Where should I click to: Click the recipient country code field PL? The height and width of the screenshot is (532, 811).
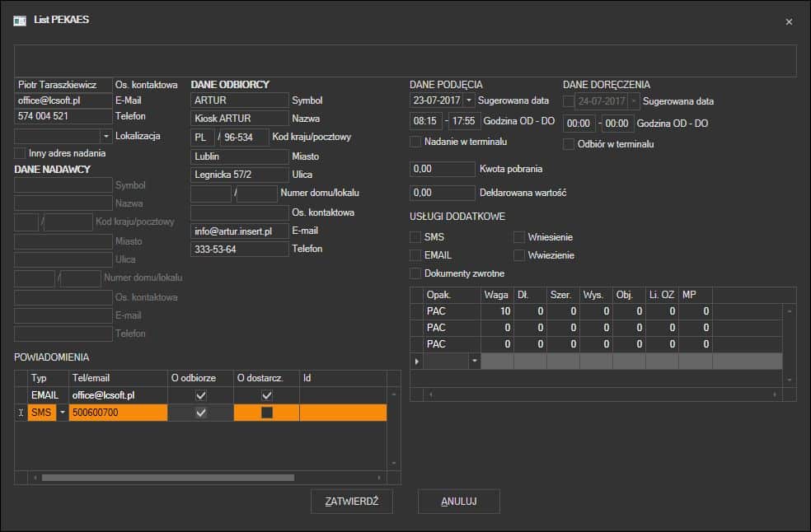coord(204,137)
